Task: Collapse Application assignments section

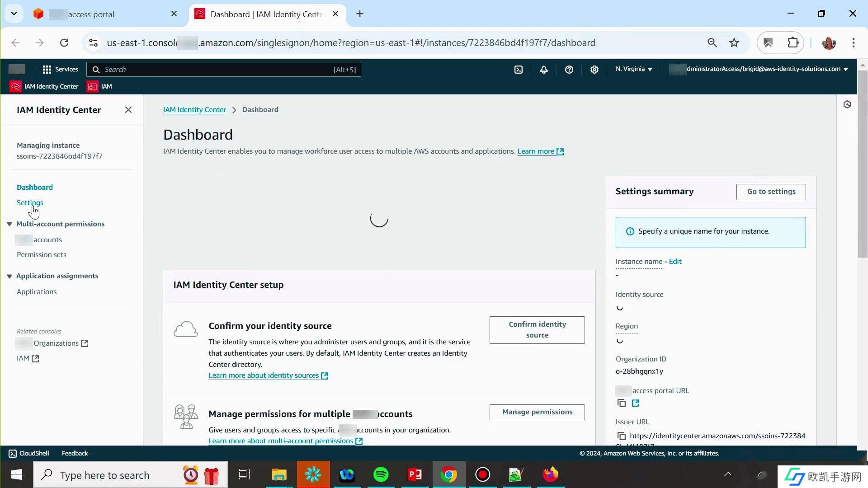Action: 9,276
